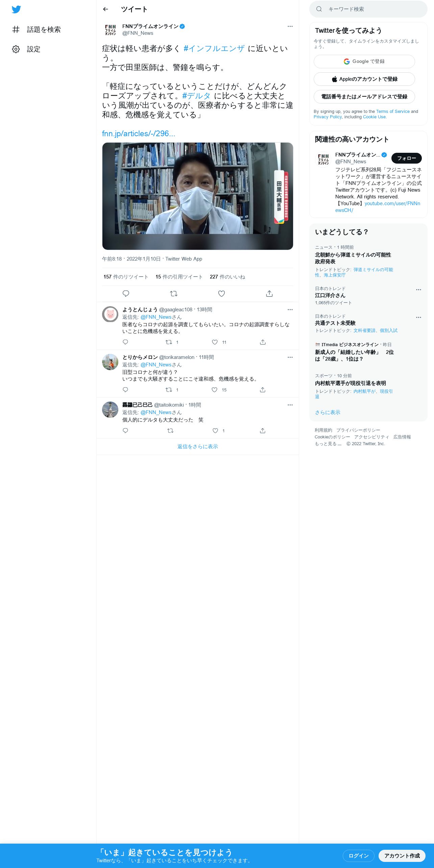Share ようとんじょう's reply

click(263, 342)
